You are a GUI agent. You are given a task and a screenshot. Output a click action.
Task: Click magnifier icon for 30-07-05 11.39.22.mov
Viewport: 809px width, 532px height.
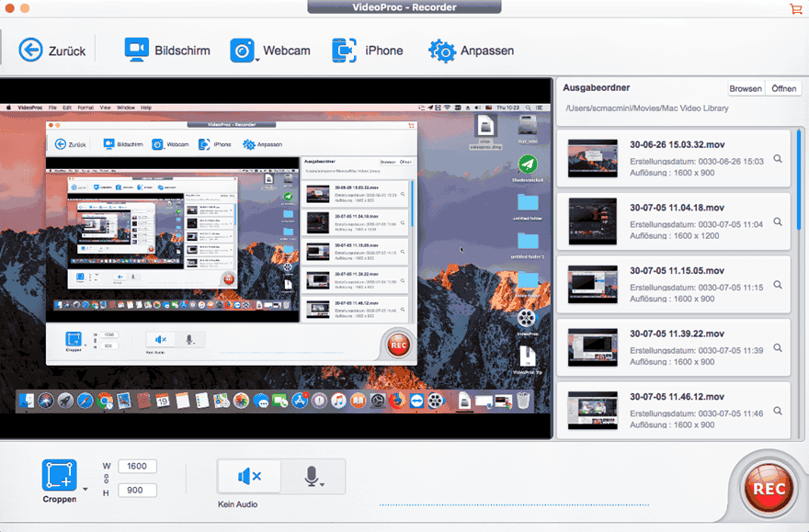pos(778,347)
